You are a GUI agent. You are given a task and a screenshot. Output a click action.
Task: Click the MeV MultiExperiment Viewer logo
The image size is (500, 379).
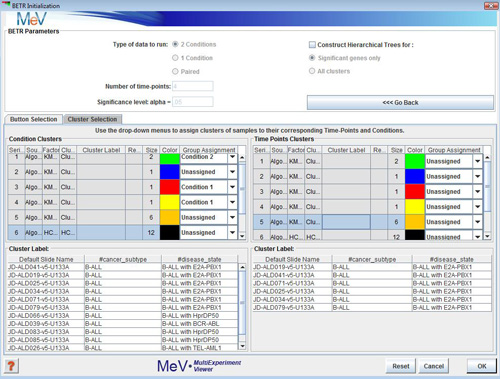(199, 366)
